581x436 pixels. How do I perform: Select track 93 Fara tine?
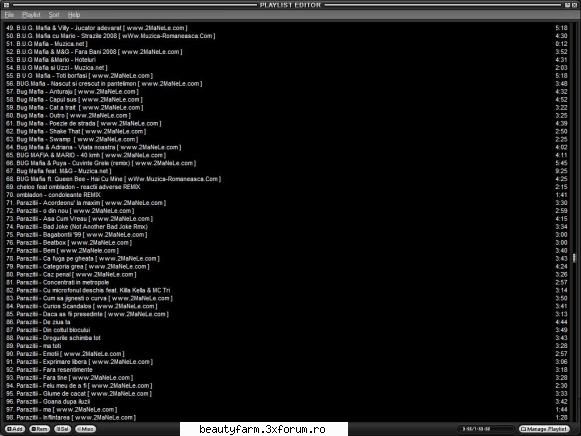[286, 378]
